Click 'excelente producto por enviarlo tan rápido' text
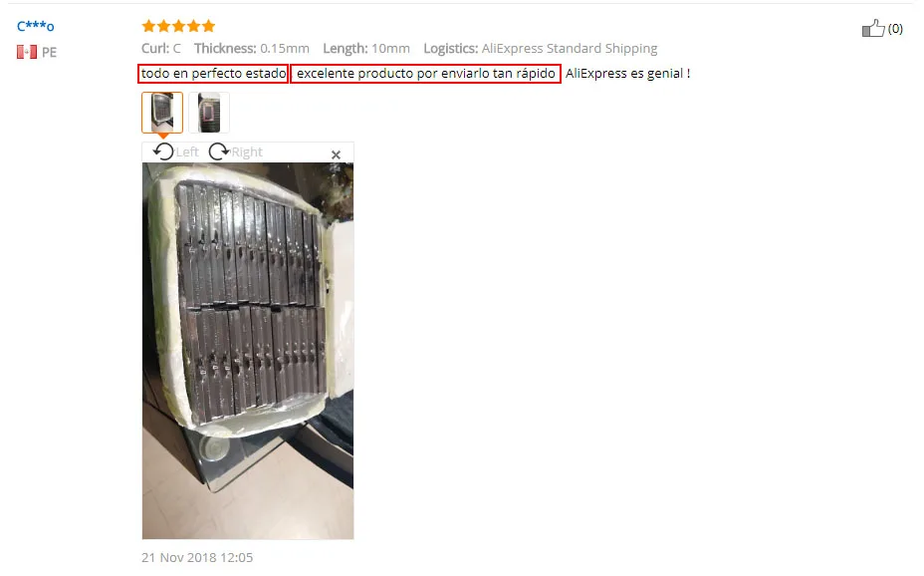Screen dimensions: 924x576 pyautogui.click(x=425, y=74)
